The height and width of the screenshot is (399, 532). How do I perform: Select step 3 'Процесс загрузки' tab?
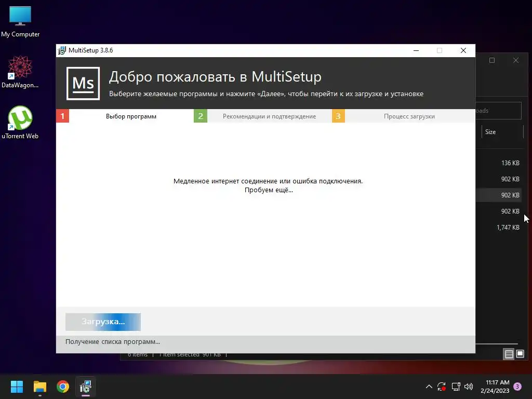[403, 116]
